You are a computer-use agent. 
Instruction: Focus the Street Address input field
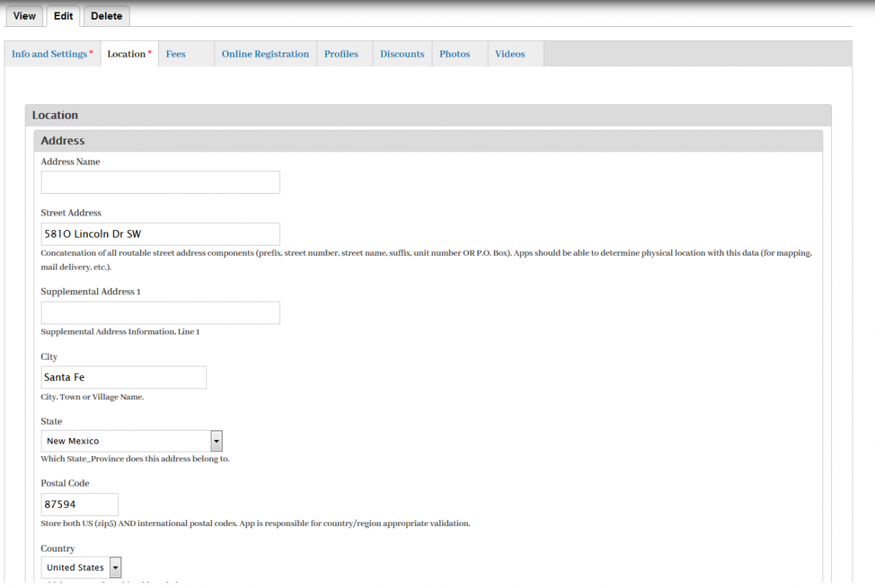click(160, 234)
